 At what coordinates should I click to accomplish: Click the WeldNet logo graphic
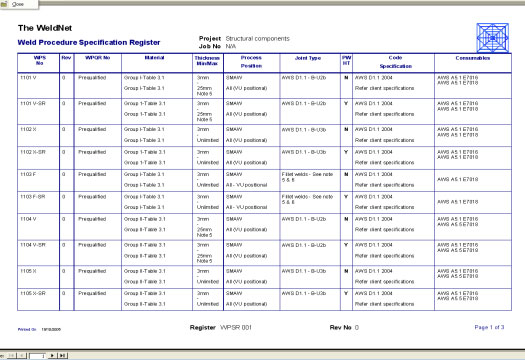[493, 38]
